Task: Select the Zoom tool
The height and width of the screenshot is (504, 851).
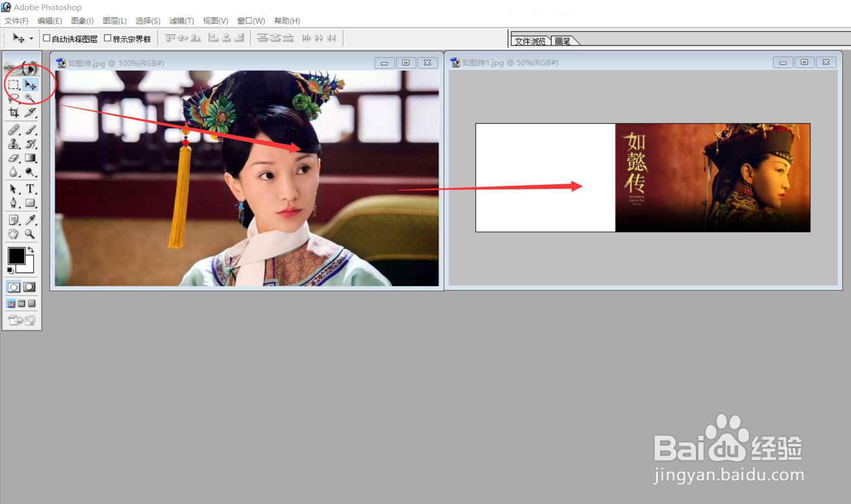Action: (30, 234)
